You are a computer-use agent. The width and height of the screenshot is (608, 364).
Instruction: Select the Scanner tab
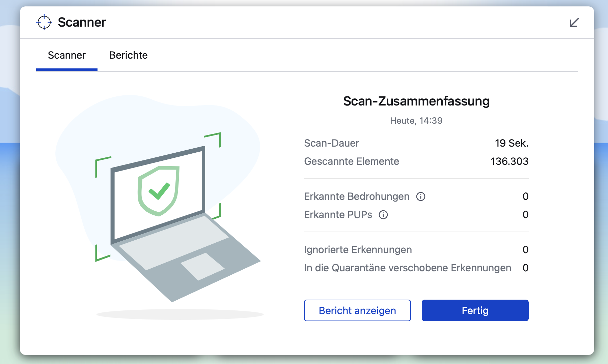[67, 55]
